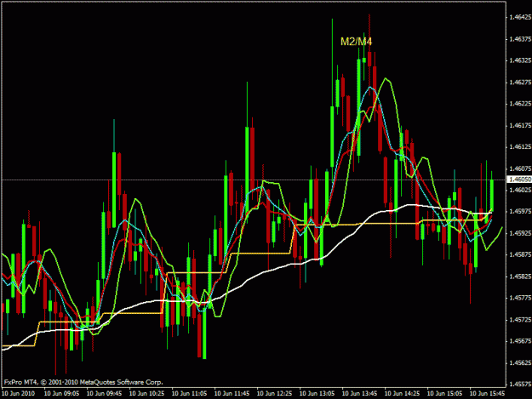Click price level 1.46025 on axis
The width and height of the screenshot is (532, 399).
(x=520, y=190)
